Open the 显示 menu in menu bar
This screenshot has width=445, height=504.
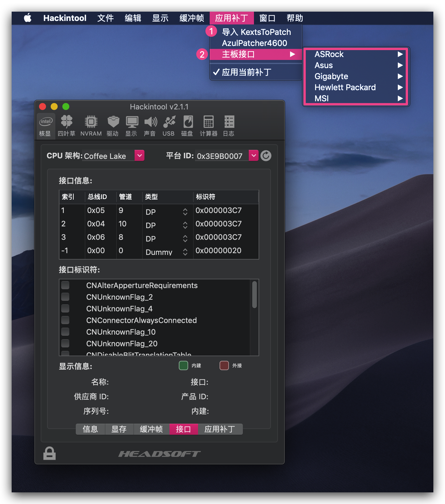pyautogui.click(x=160, y=18)
